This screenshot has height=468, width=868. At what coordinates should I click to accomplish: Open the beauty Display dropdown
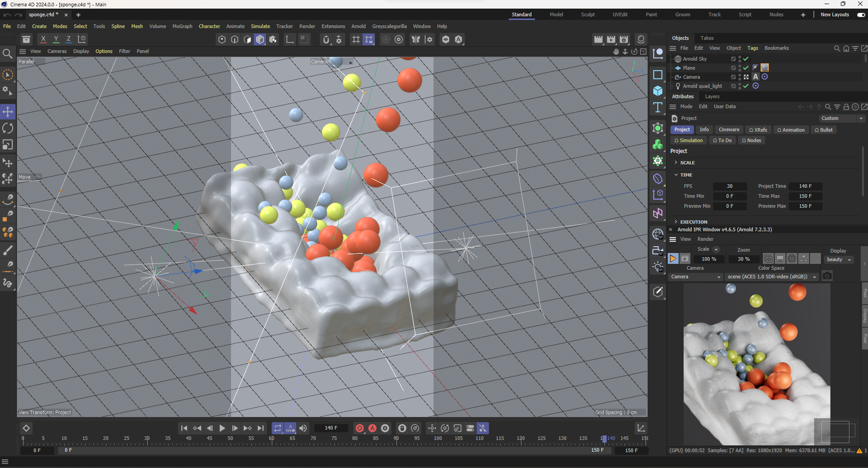coord(839,260)
